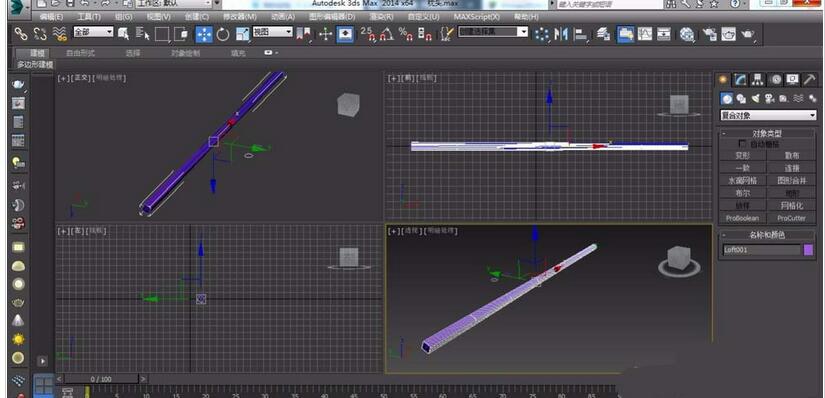Viewport: 825px width, 398px height.
Task: Open the Rendered Frame Window icon
Action: tap(729, 35)
